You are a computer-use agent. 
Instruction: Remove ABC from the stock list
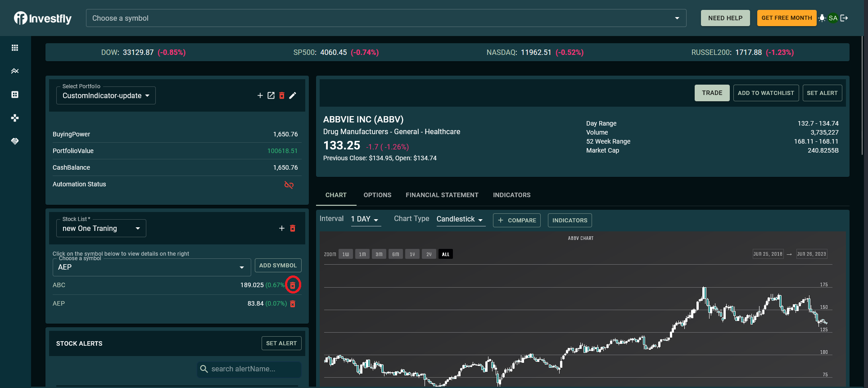click(x=293, y=285)
